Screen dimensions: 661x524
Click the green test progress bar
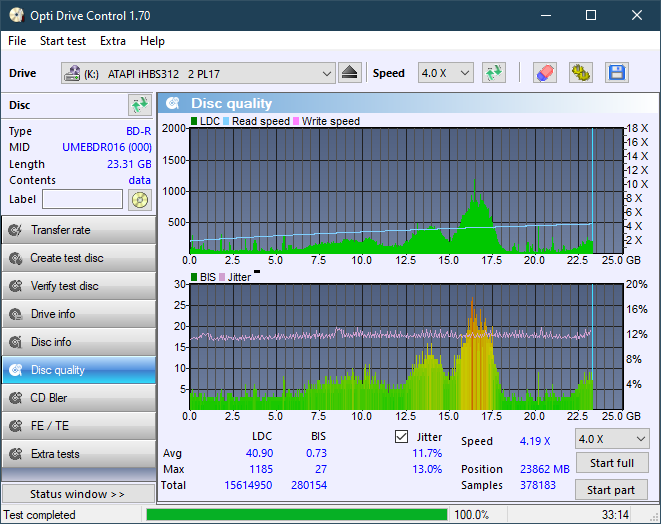click(296, 515)
